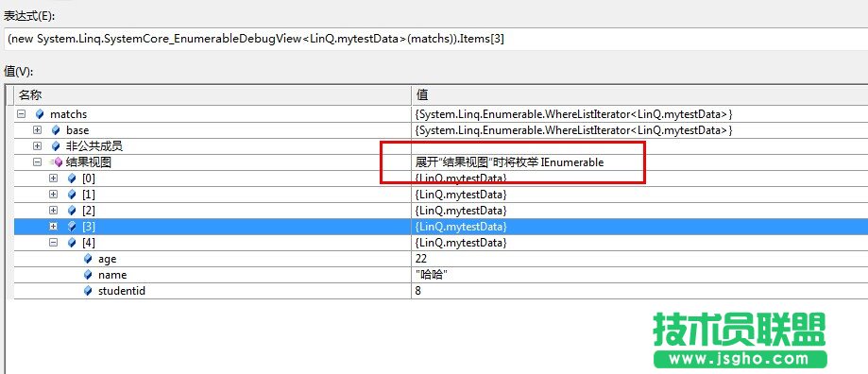The image size is (868, 374).
Task: Collapse the matchs root node
Action: coord(21,114)
